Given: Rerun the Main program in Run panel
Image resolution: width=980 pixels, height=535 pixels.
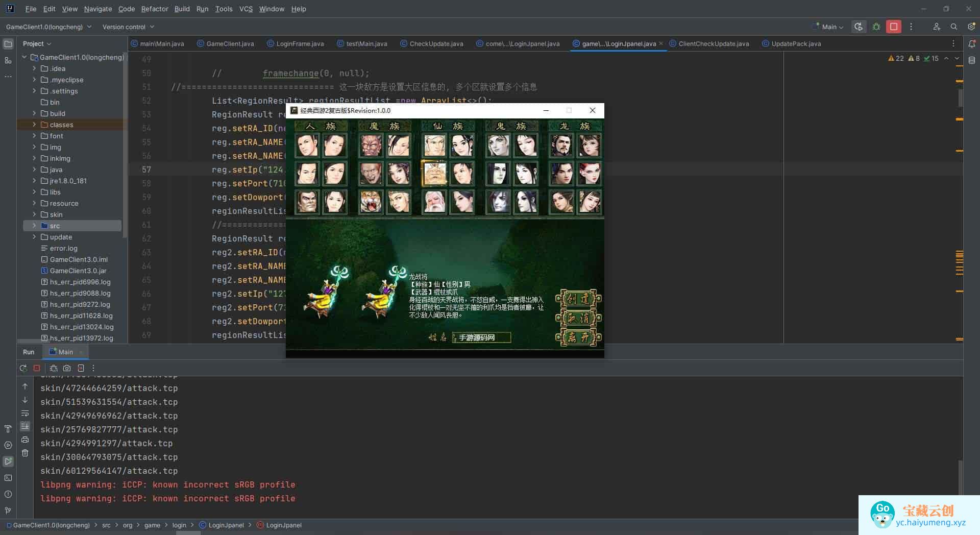Looking at the screenshot, I should click(x=23, y=368).
